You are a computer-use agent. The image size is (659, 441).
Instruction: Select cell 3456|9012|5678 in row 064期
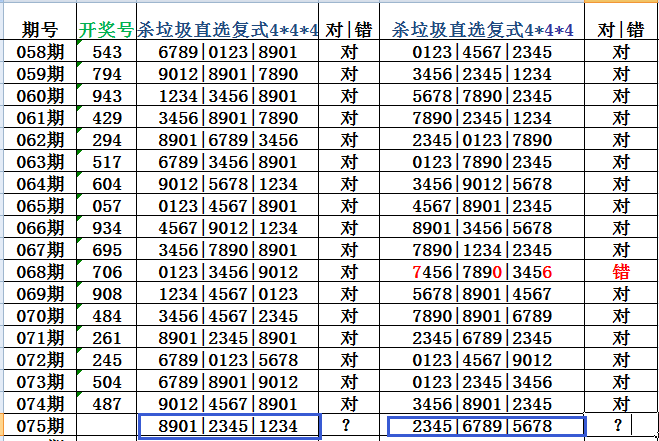[x=482, y=183]
